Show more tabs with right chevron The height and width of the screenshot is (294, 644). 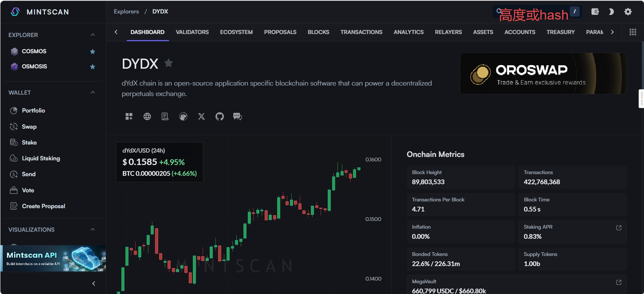pyautogui.click(x=612, y=32)
